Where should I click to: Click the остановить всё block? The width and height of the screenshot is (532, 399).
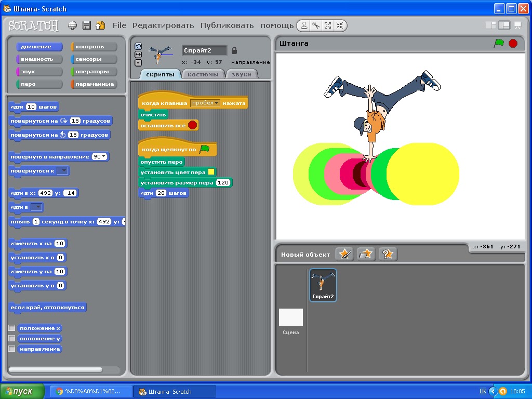pyautogui.click(x=169, y=125)
